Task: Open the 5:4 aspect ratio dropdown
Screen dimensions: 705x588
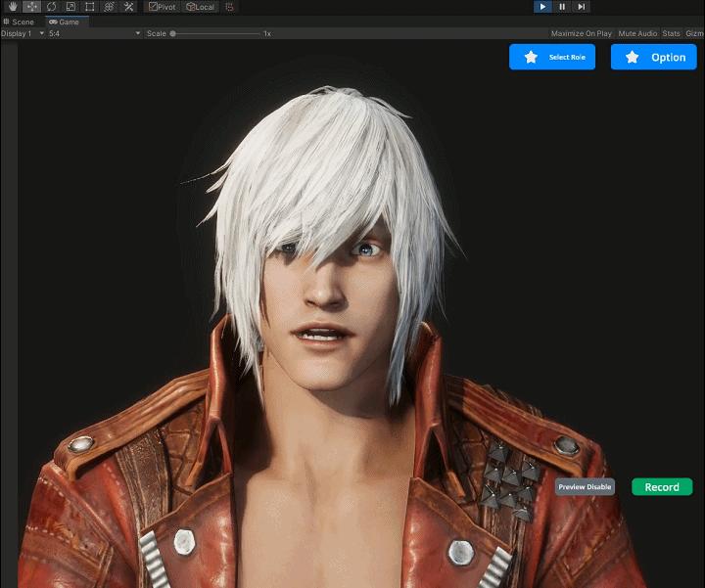Action: tap(93, 33)
